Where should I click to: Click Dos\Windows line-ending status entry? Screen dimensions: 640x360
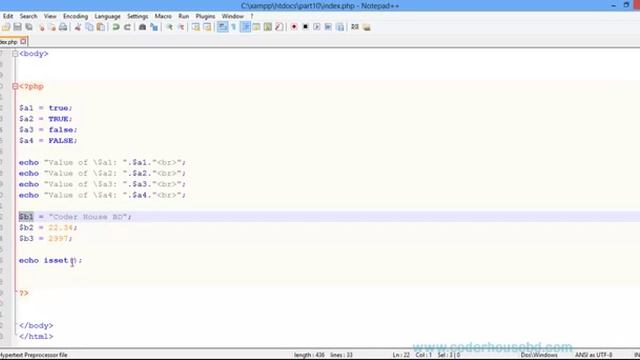539,355
